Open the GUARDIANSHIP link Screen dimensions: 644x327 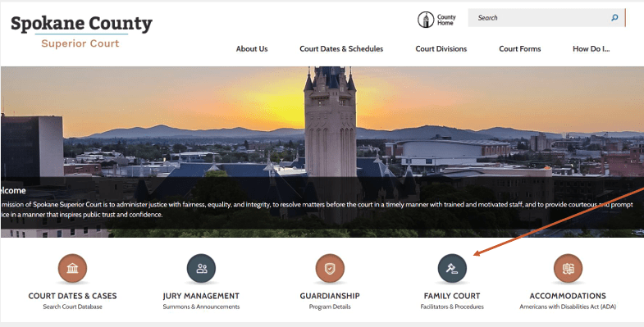tap(330, 296)
